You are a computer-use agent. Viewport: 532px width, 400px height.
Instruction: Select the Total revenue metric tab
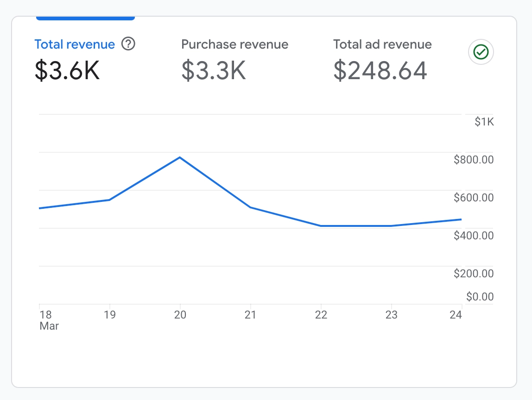coord(75,44)
